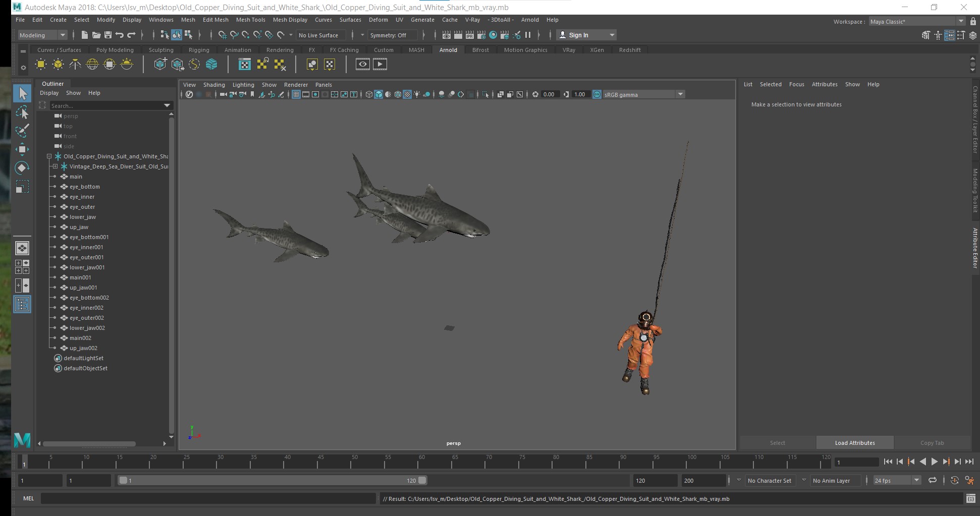Click the Open Scene folder icon
This screenshot has width=980, height=516.
[96, 35]
